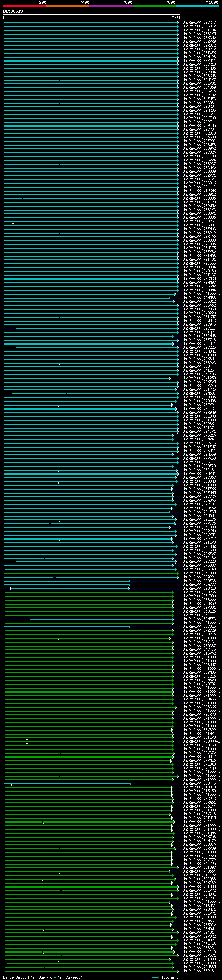Select hit label UniRef100_Q3ZVR9
This screenshot has width=222, height=980.
point(199,41)
